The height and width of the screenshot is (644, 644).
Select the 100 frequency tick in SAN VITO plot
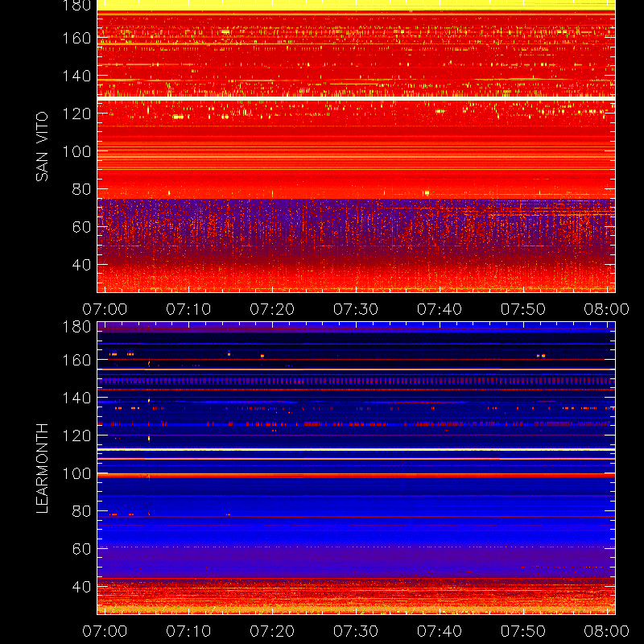pyautogui.click(x=76, y=151)
